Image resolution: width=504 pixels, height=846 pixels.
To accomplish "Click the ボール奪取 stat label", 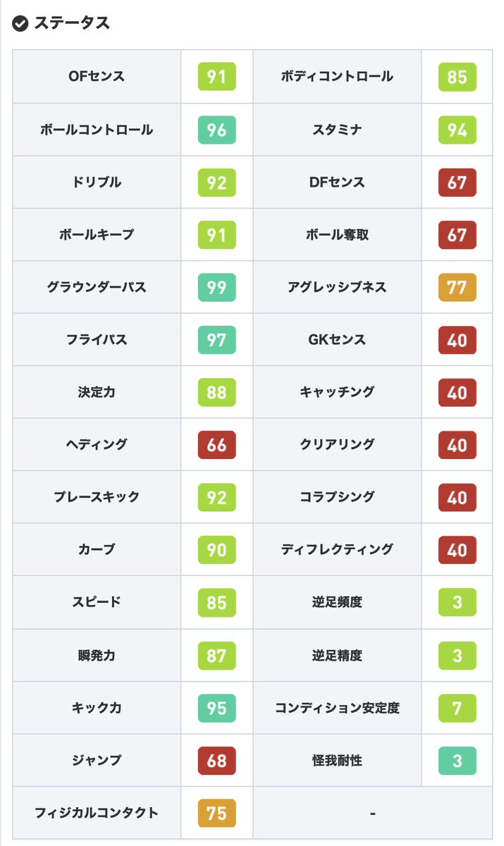I will tap(337, 235).
